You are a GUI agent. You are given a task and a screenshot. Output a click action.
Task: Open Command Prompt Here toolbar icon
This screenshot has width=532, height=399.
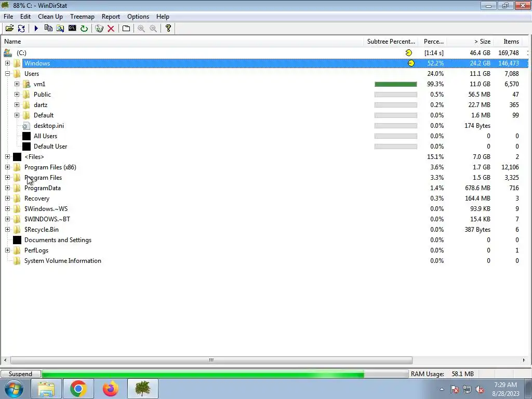pyautogui.click(x=72, y=29)
